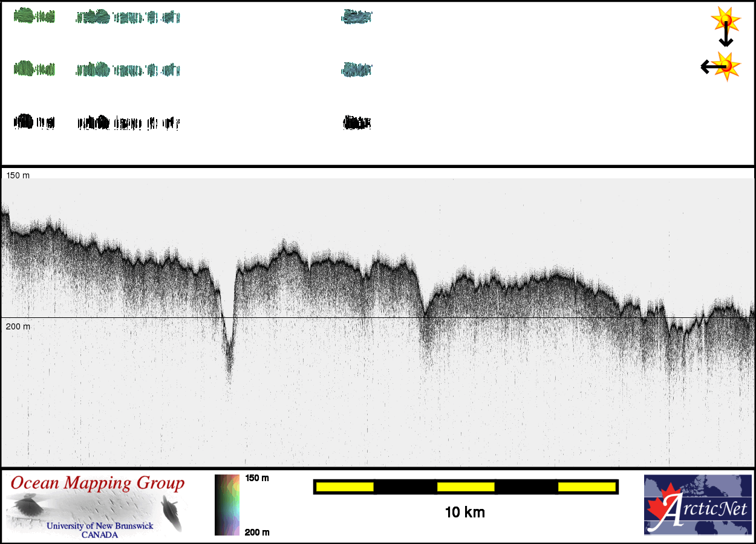This screenshot has width=756, height=544.
Task: Click the depth color legend swatch
Action: tap(227, 505)
